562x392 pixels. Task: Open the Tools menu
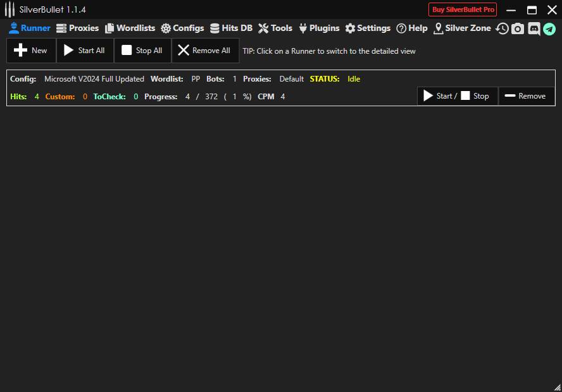tap(275, 28)
